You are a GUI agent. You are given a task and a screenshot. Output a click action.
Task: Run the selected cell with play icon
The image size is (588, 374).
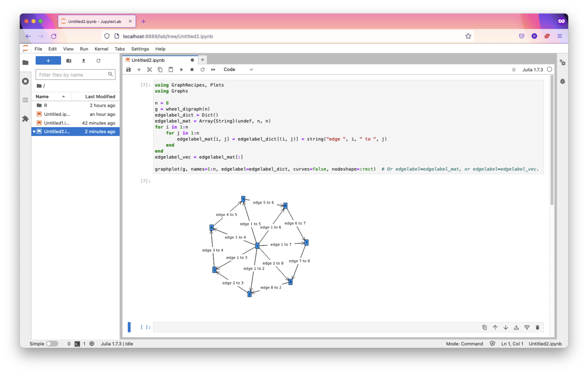coord(181,70)
